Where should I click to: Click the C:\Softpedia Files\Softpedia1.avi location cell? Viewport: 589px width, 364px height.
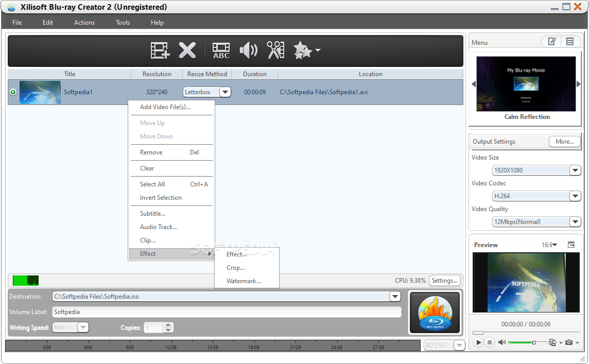point(323,92)
